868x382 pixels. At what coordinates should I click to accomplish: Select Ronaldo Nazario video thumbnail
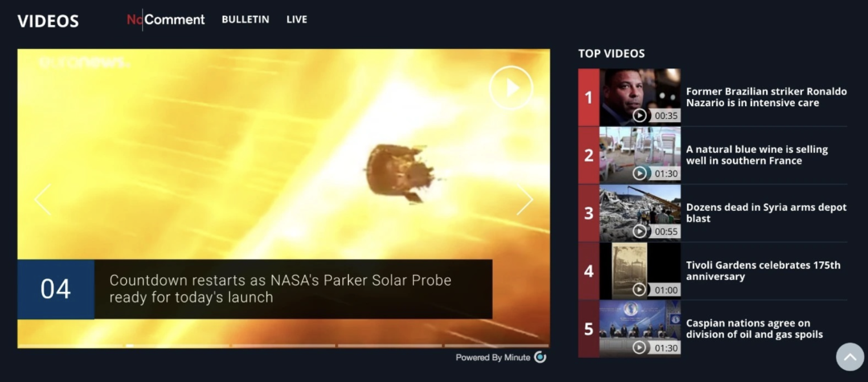640,97
